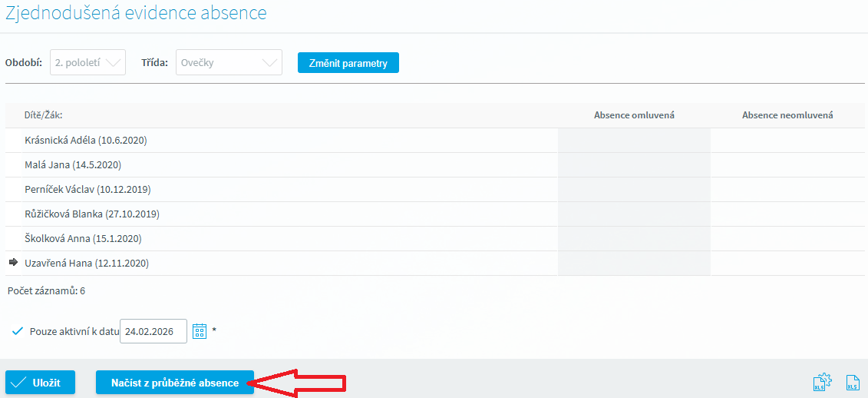The image size is (868, 398).
Task: Expand the Období dropdown showing 2. pololetí
Action: [x=87, y=62]
